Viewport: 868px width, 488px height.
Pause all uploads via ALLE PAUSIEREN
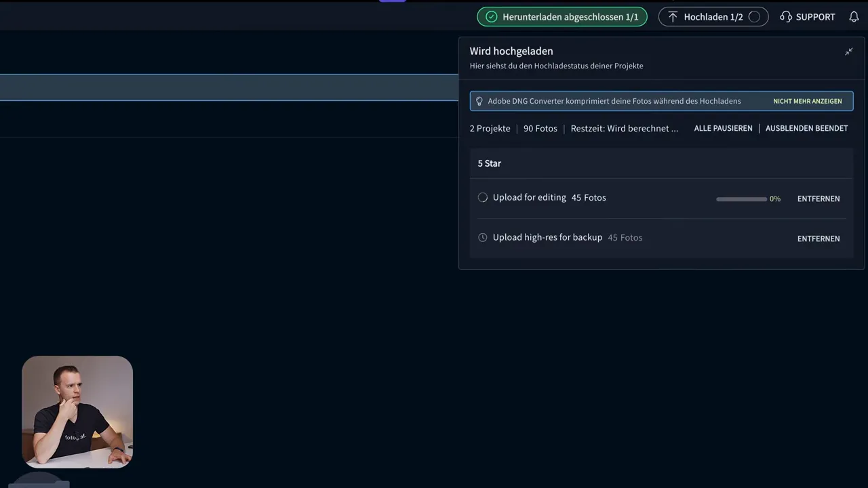click(x=723, y=128)
